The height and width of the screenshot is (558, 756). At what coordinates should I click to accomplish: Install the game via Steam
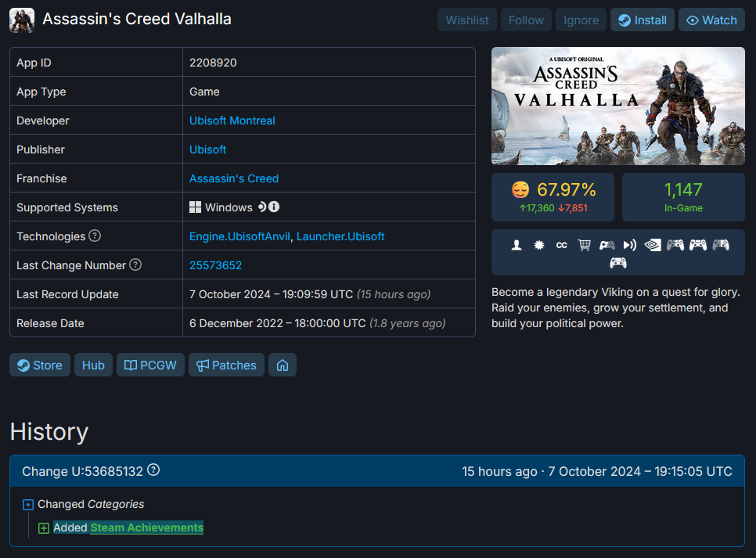(643, 20)
